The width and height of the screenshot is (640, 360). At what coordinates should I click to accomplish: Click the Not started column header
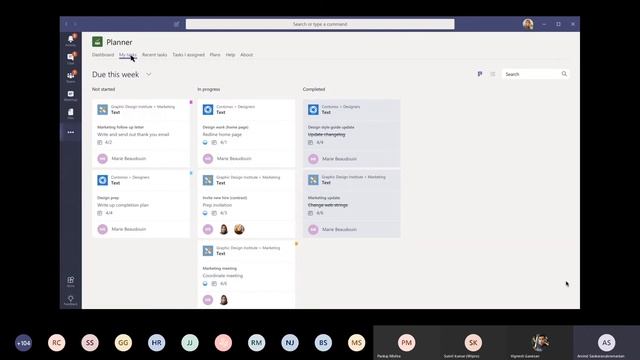coord(103,89)
